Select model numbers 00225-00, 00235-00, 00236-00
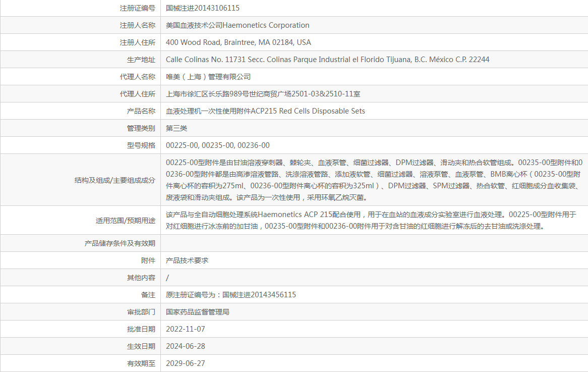This screenshot has width=588, height=372. pyautogui.click(x=217, y=146)
